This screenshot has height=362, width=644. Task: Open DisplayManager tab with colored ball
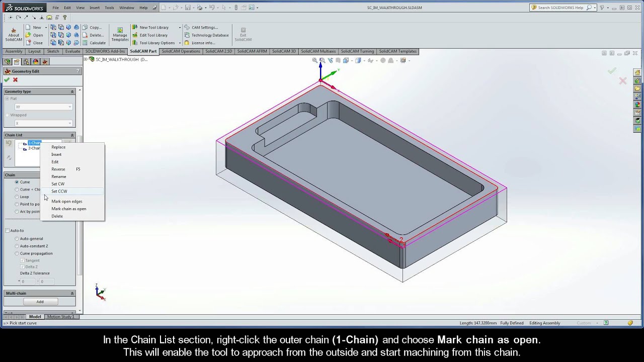(35, 62)
